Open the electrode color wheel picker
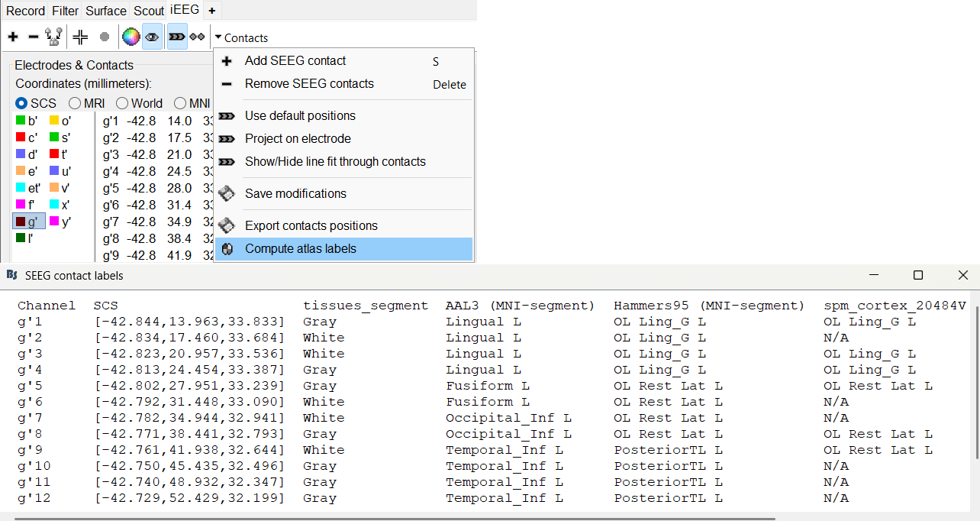 131,37
